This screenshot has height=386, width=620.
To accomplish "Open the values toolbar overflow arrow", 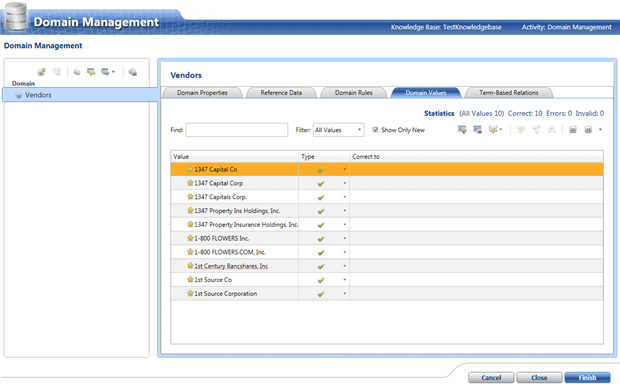I will point(600,130).
